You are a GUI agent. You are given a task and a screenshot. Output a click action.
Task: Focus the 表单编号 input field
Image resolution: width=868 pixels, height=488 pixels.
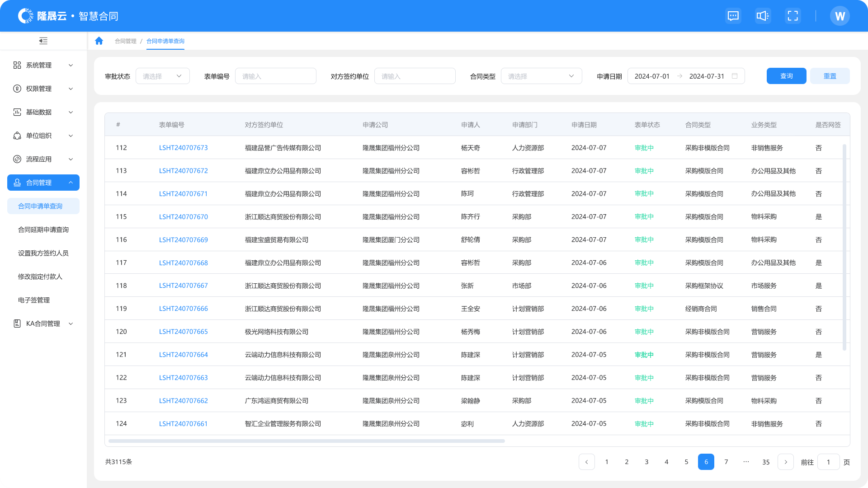click(x=276, y=76)
